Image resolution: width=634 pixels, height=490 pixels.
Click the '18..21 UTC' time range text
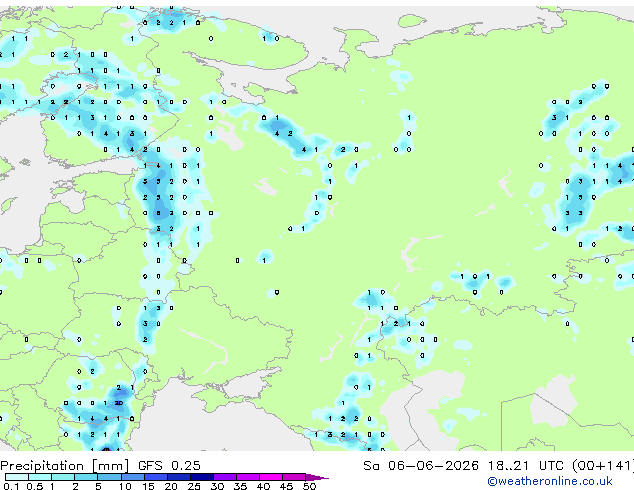pyautogui.click(x=526, y=466)
